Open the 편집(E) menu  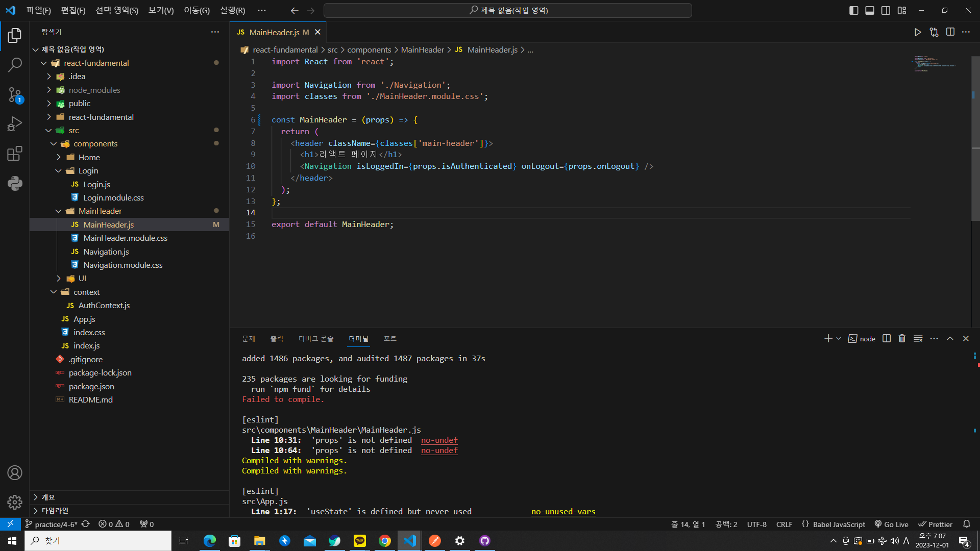(x=73, y=10)
